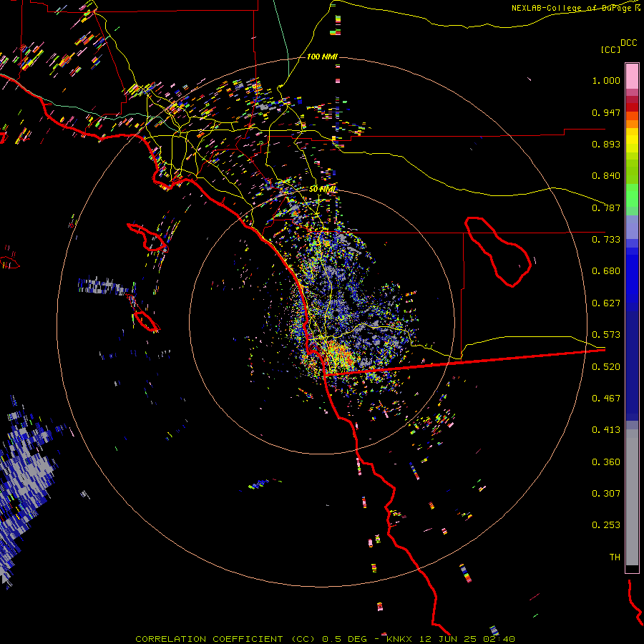This screenshot has width=644, height=644.
Task: Click the Salton Sea red outline on the map
Action: [x=498, y=251]
